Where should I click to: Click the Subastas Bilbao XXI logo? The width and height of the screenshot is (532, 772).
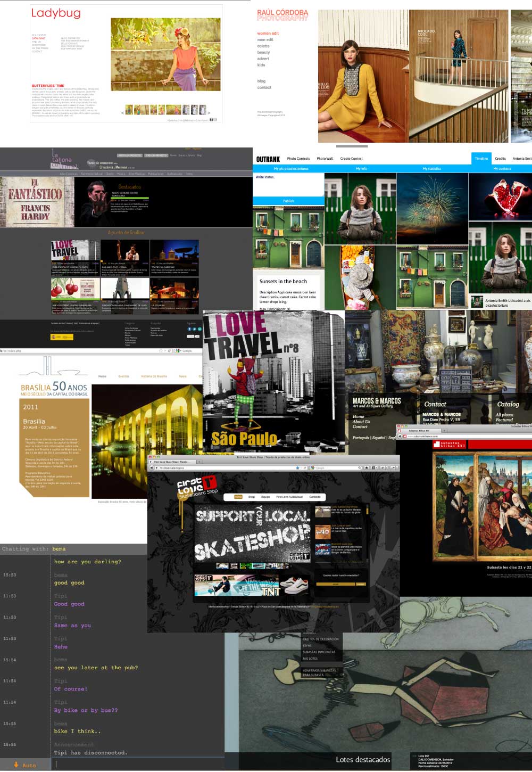click(448, 444)
